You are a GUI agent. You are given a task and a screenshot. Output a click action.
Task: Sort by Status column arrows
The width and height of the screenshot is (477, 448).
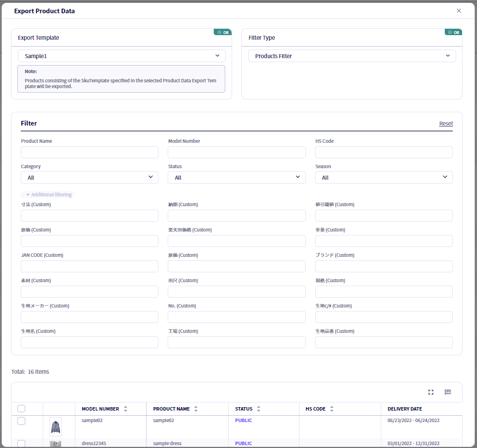[259, 409]
